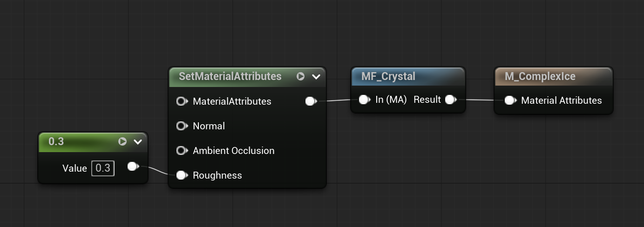Image resolution: width=644 pixels, height=227 pixels.
Task: Click the In (MA) input pin on MF_Crystal
Action: (x=364, y=100)
